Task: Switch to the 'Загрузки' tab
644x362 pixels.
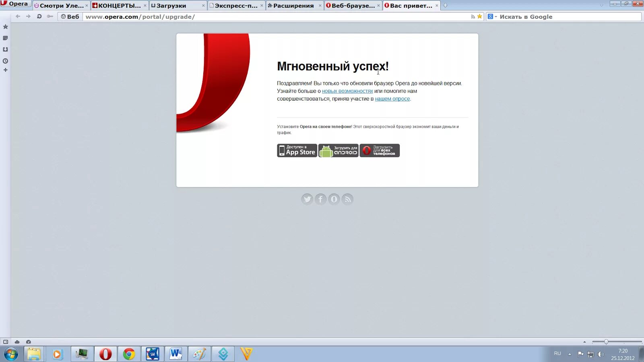Action: (178, 6)
